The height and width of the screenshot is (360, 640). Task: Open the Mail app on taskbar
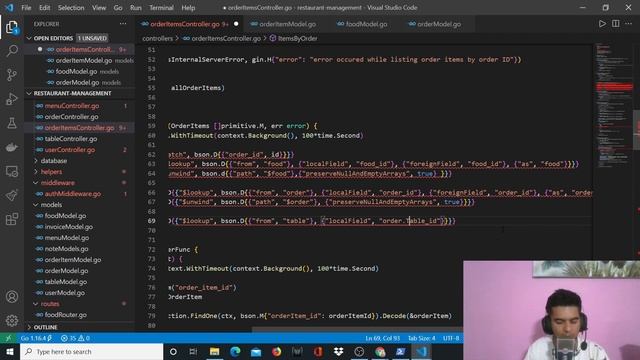pyautogui.click(x=256, y=351)
